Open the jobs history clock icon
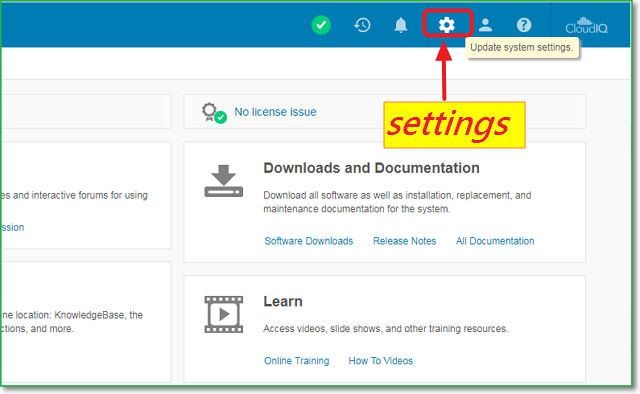The image size is (640, 394). [x=362, y=25]
